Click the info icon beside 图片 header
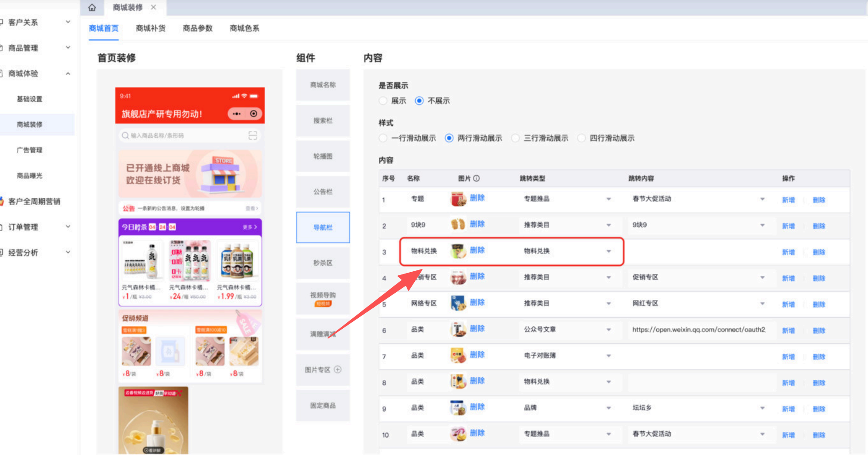 [x=476, y=178]
